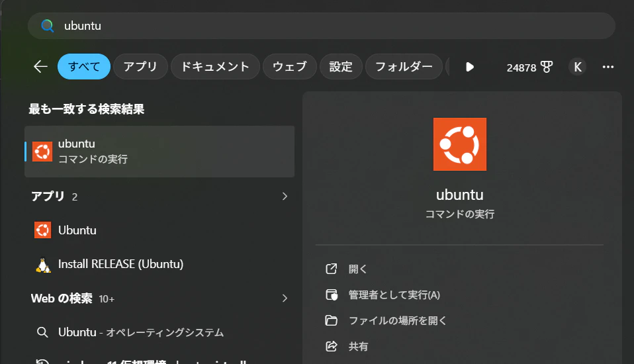The image size is (634, 364).
Task: Click the rewards trophy icon
Action: coord(547,67)
